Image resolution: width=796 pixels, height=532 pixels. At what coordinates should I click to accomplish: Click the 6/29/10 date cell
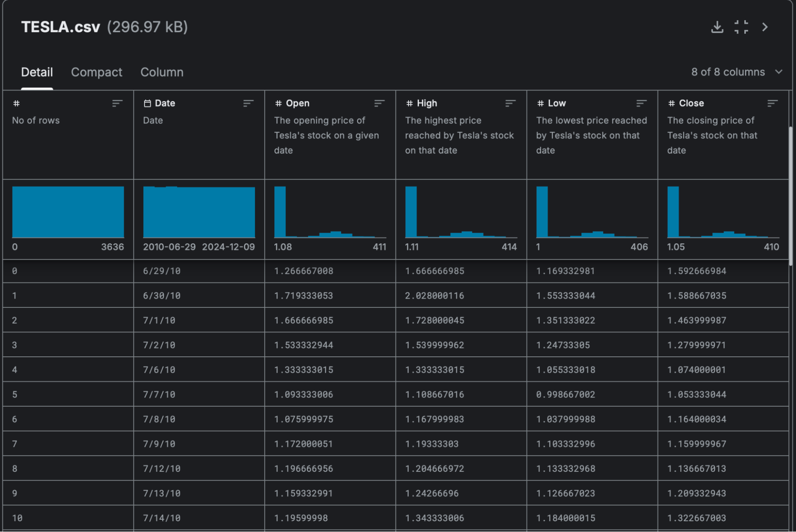click(x=162, y=271)
